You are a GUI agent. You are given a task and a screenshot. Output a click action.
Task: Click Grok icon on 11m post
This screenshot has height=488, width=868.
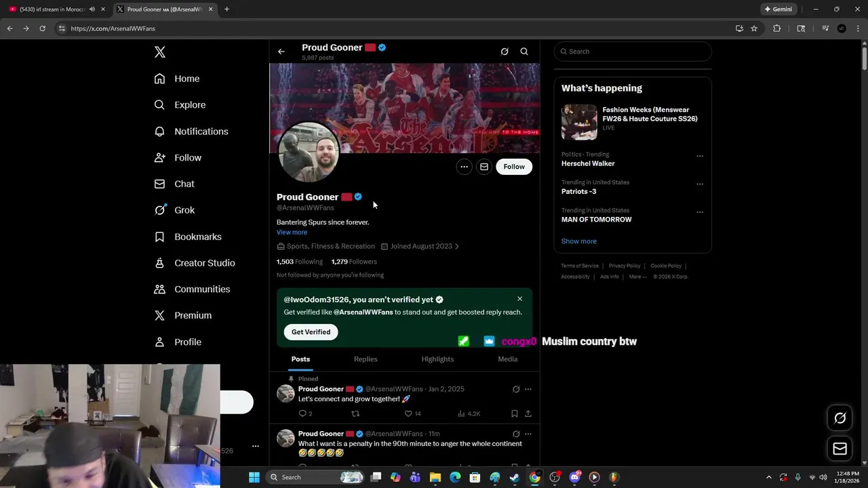pyautogui.click(x=516, y=434)
